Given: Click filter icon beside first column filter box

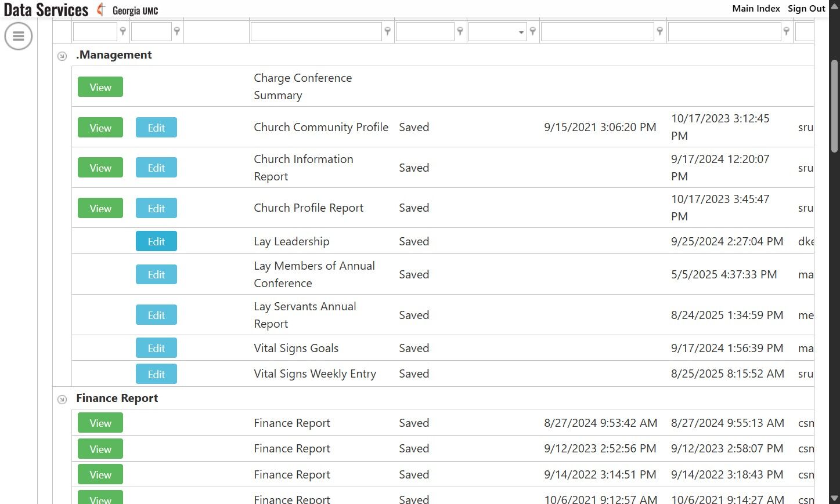Looking at the screenshot, I should (122, 31).
